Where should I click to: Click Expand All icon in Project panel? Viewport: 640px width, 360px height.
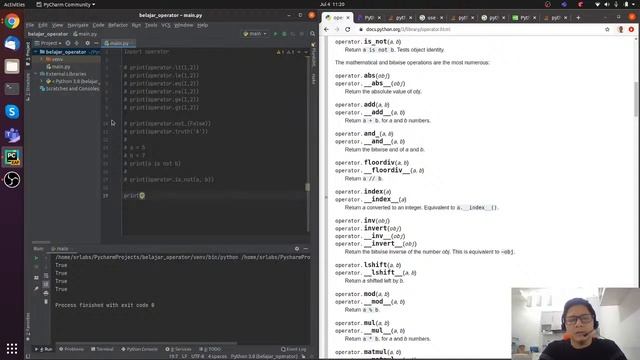[x=77, y=43]
